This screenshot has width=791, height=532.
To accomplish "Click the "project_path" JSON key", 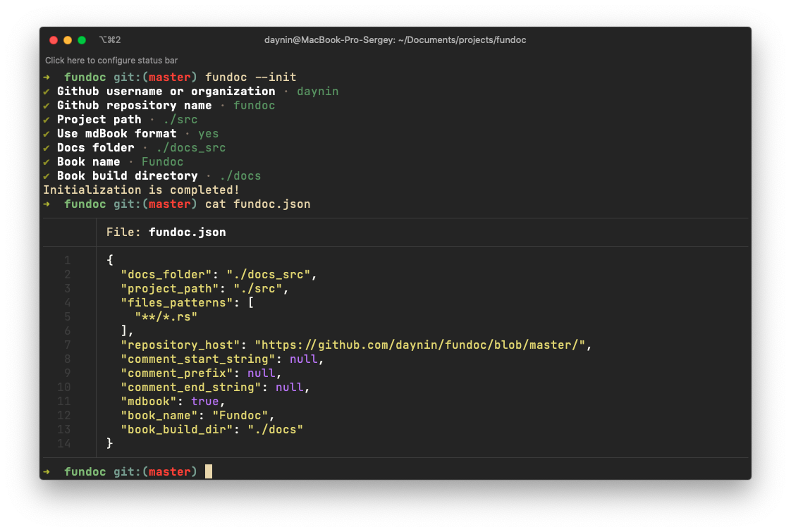I will [169, 289].
